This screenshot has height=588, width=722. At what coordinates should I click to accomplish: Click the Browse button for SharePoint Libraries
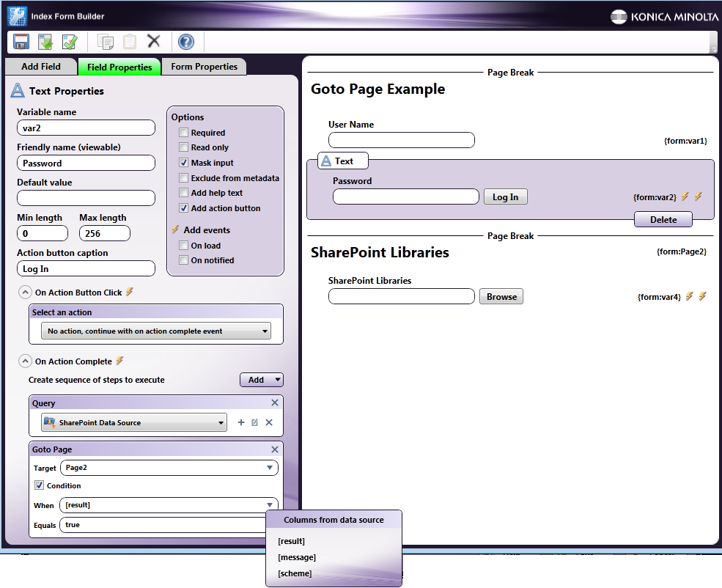coord(501,296)
